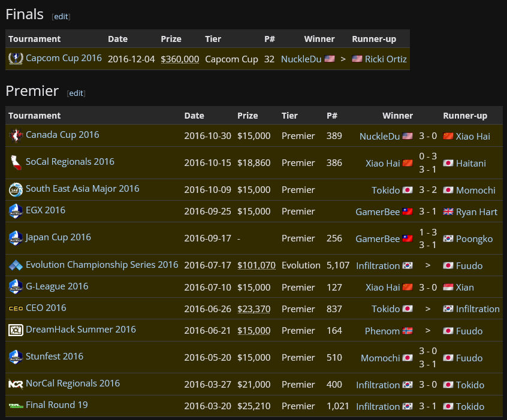The image size is (507, 420).
Task: Click the Taiwan flag beside GamerBee in EGX row
Action: (408, 211)
